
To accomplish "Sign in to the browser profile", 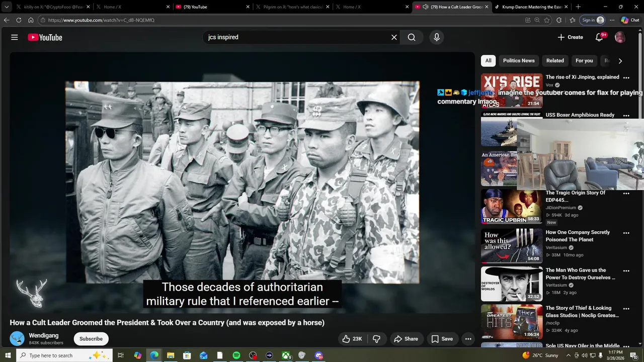I will click(592, 20).
